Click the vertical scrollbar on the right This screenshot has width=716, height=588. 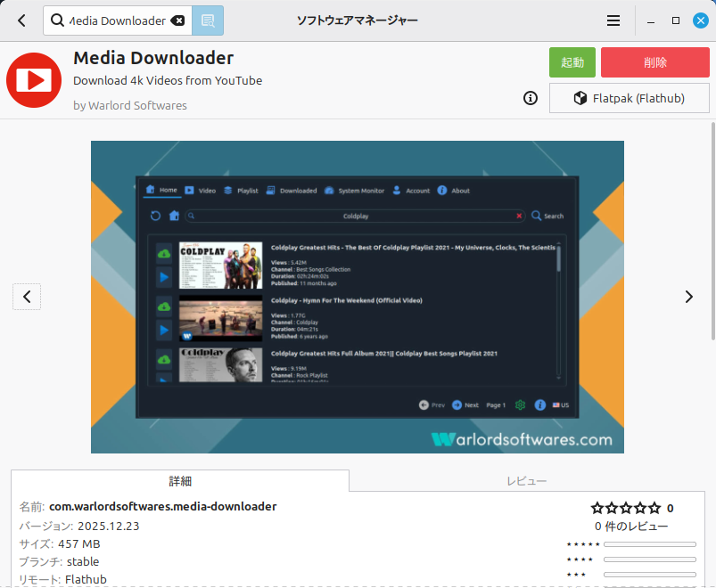712,232
